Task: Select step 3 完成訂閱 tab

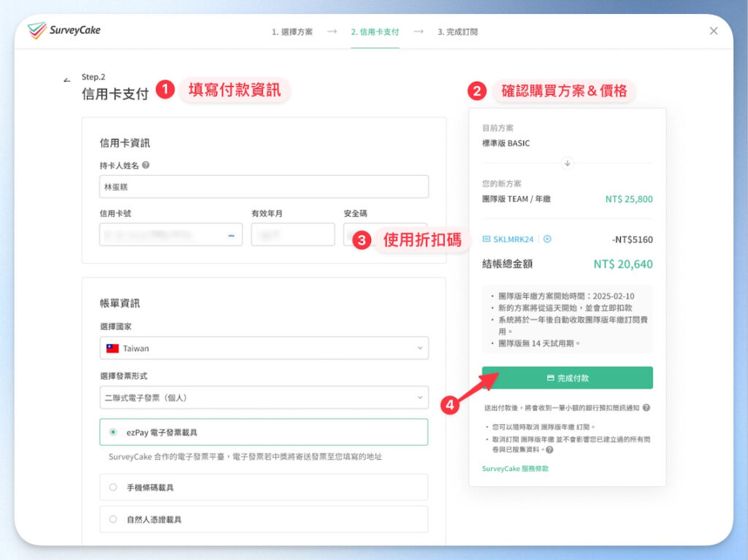Action: coord(457,32)
